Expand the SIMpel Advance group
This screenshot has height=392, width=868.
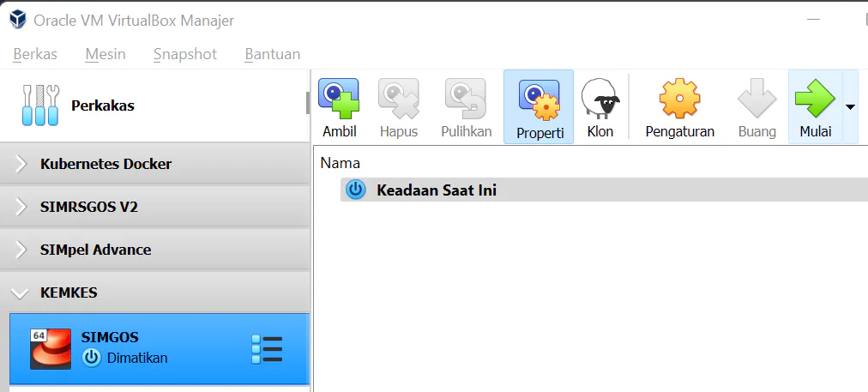tap(21, 250)
